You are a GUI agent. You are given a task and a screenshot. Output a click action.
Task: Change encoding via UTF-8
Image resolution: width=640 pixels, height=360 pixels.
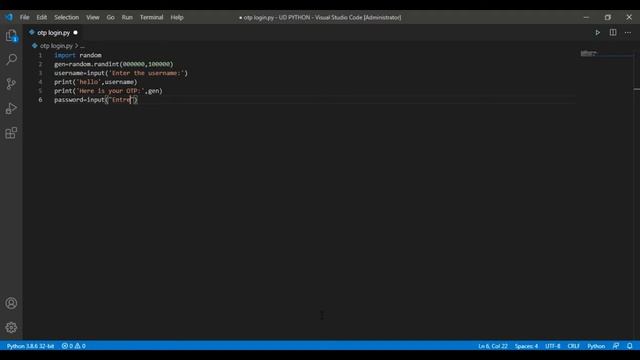[x=553, y=346]
